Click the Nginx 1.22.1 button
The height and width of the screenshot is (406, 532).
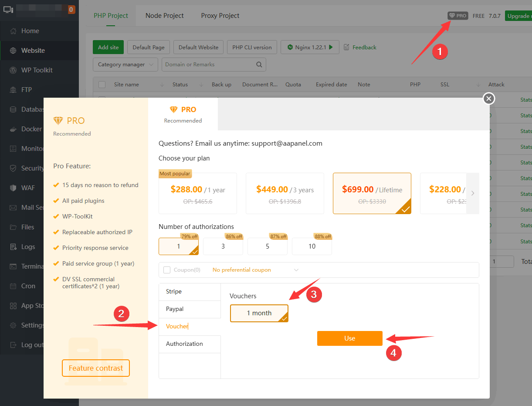[x=310, y=47]
